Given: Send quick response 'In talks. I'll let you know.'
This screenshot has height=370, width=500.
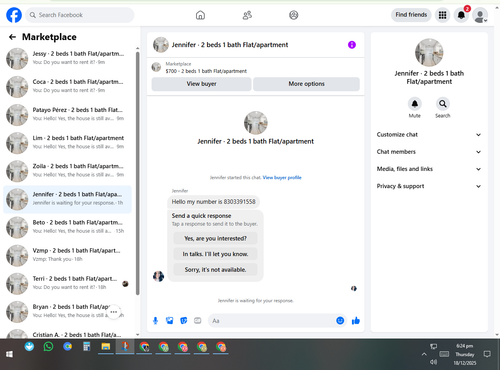Looking at the screenshot, I should (x=215, y=254).
